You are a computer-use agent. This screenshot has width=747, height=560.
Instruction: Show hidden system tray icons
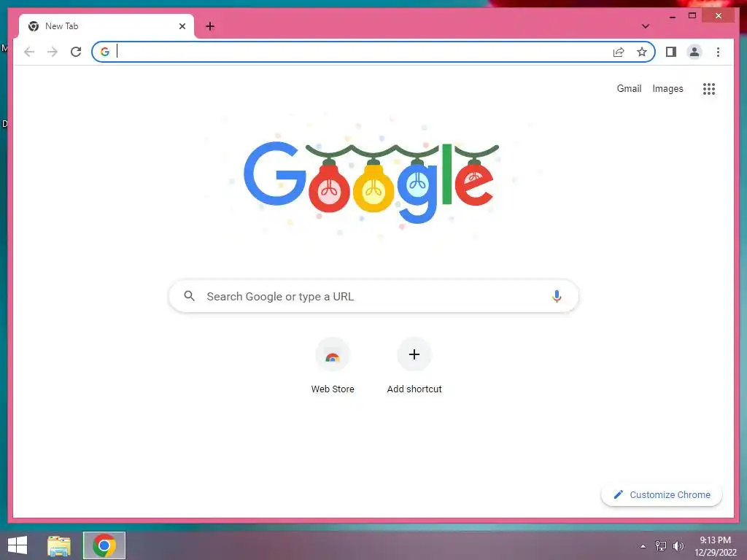pyautogui.click(x=643, y=546)
